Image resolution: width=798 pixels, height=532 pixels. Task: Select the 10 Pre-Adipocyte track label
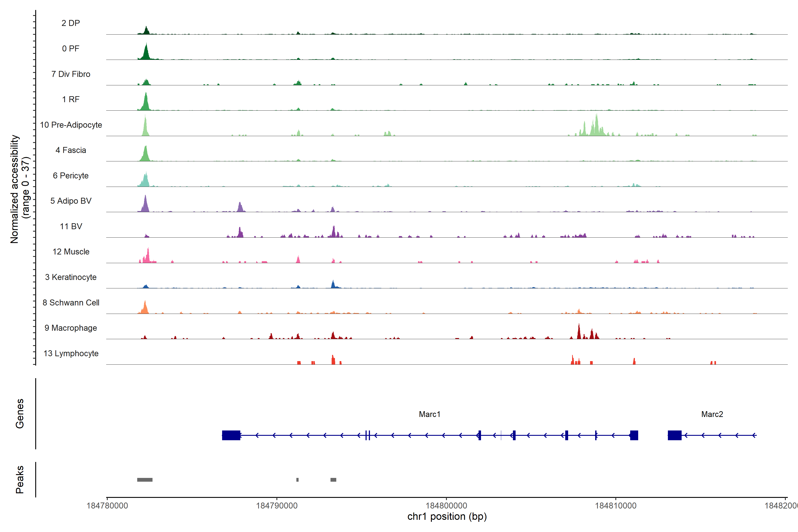pyautogui.click(x=71, y=125)
